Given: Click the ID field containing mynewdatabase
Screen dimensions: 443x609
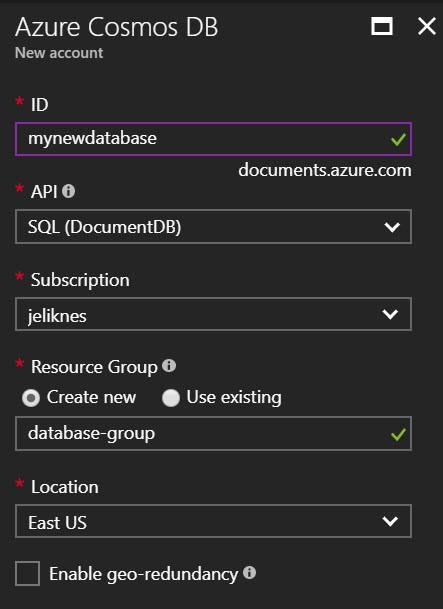Looking at the screenshot, I should (x=213, y=139).
